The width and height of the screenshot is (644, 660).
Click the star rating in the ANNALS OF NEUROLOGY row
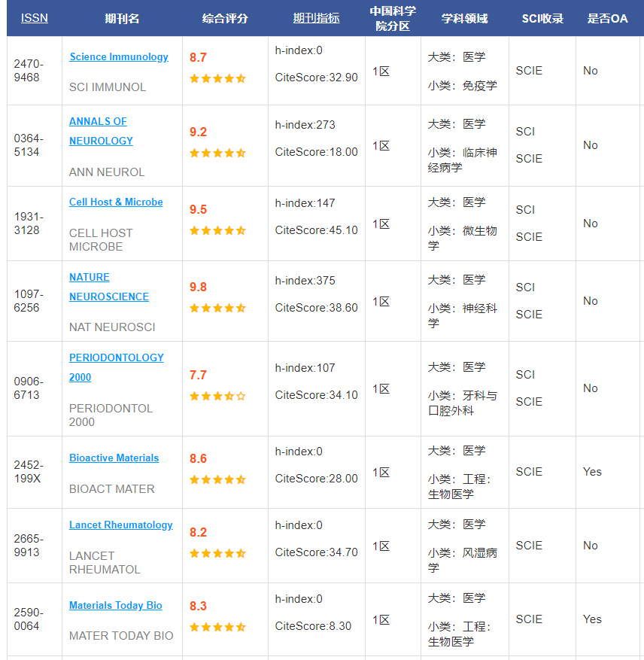tap(217, 153)
